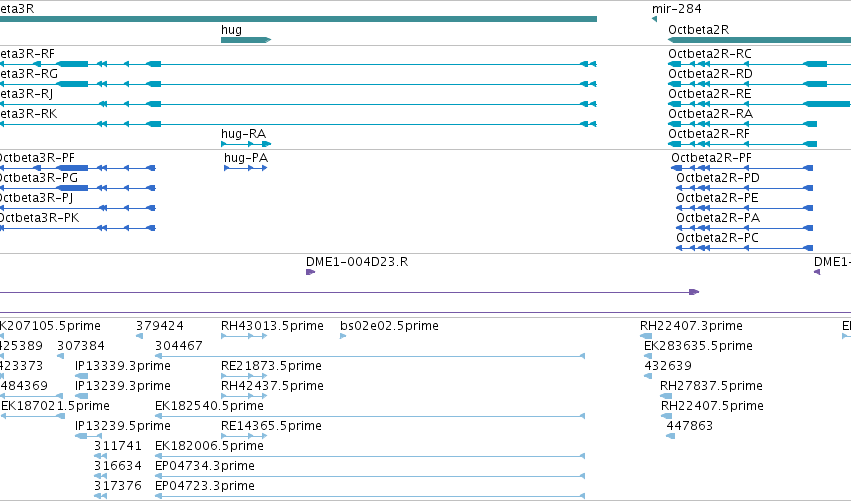Viewport: 851px width, 501px height.
Task: Click the arrow glyph under 432639
Action: [648, 376]
